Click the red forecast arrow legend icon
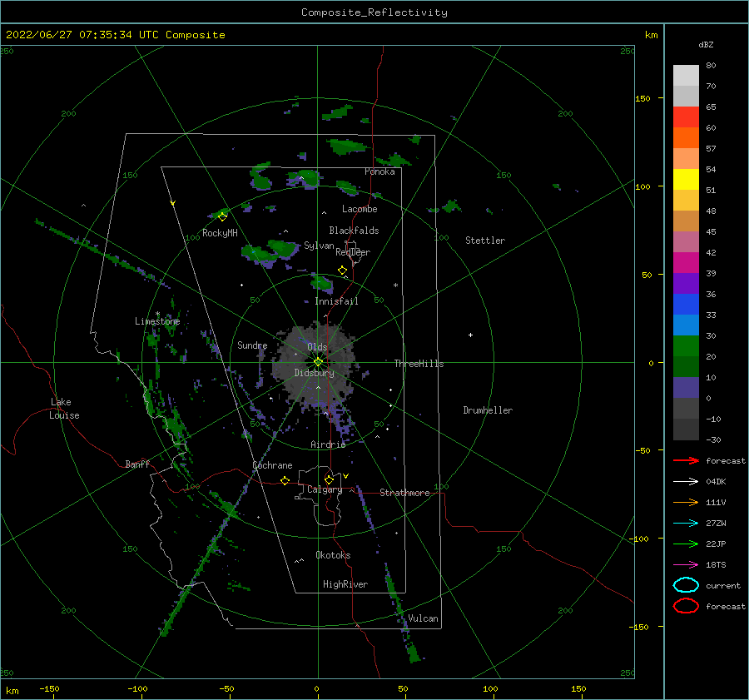 click(686, 460)
